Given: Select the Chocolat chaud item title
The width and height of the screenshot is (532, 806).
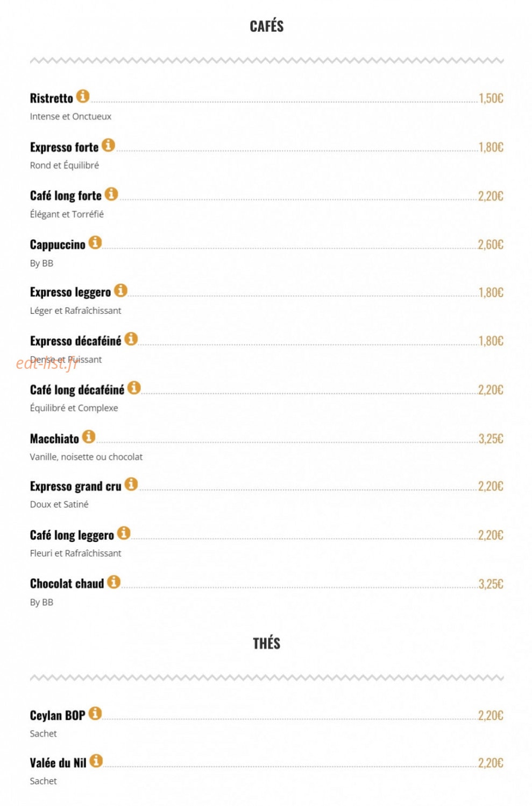Looking at the screenshot, I should [67, 584].
